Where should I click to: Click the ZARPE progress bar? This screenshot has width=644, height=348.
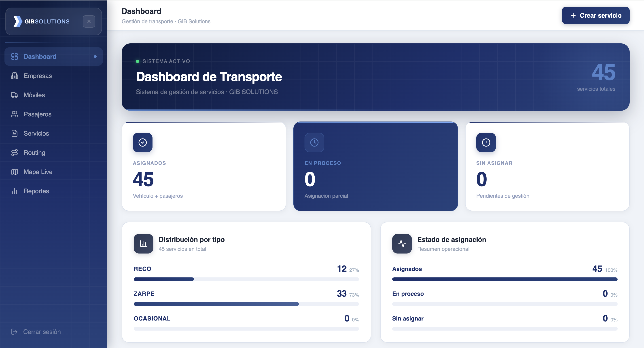coord(246,304)
